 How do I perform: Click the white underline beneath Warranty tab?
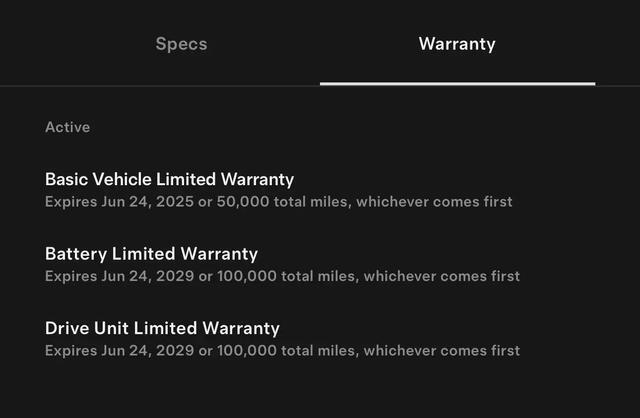[457, 83]
